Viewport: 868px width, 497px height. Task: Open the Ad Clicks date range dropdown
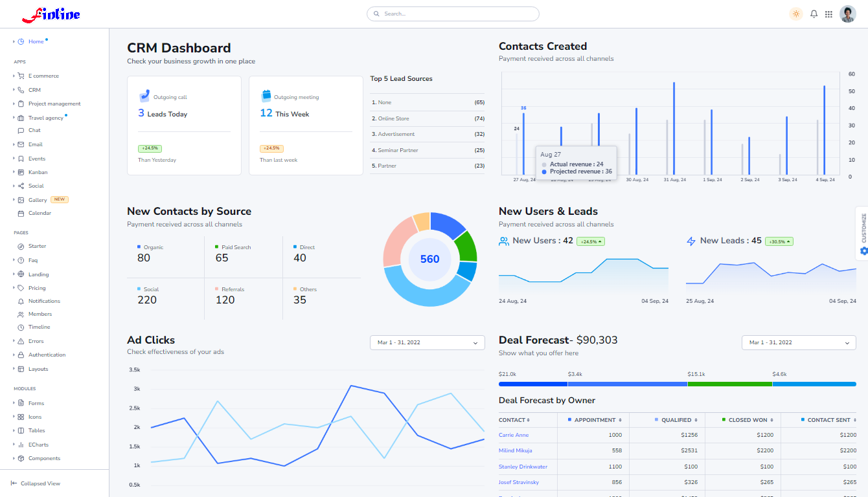click(x=427, y=343)
